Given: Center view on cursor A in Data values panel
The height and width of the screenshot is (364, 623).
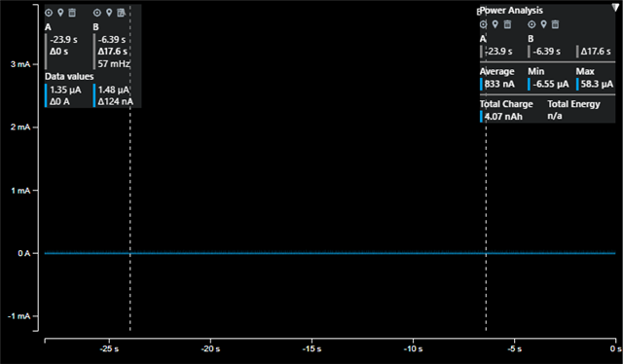Looking at the screenshot, I should (x=49, y=13).
